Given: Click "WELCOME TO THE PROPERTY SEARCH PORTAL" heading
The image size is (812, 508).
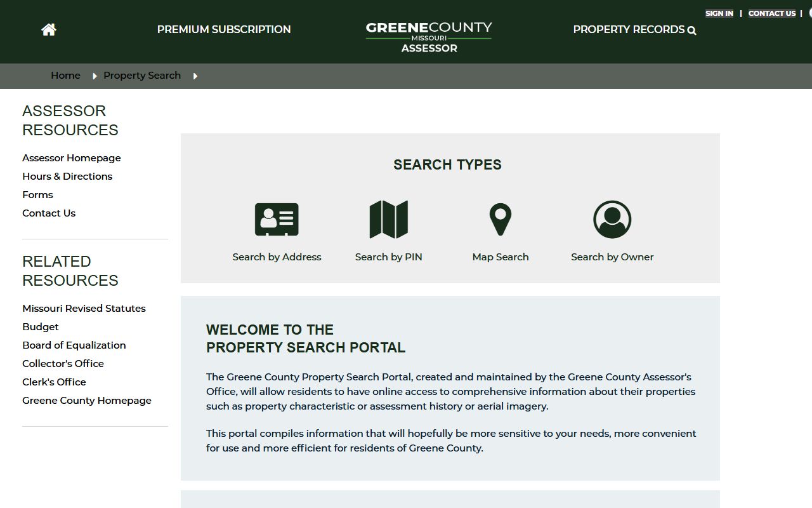Looking at the screenshot, I should click(x=306, y=338).
